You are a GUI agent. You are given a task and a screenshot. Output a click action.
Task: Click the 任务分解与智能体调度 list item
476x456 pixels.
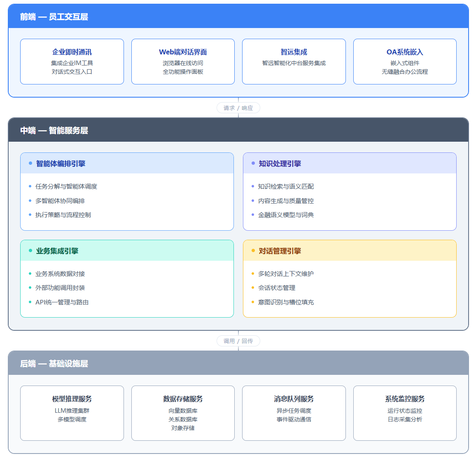(x=66, y=187)
